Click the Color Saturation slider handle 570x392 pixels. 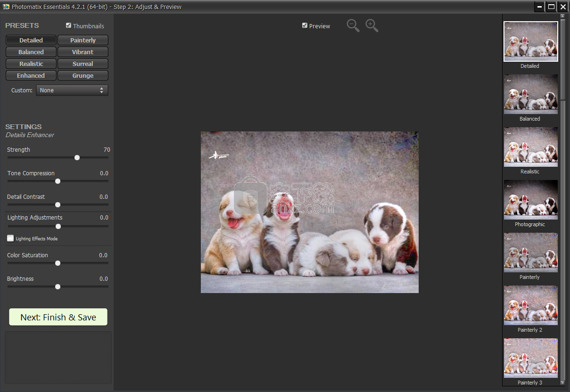click(58, 263)
